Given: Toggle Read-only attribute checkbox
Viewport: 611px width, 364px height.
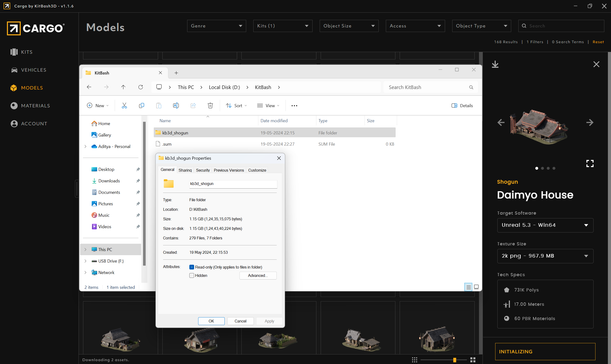Looking at the screenshot, I should pyautogui.click(x=192, y=267).
